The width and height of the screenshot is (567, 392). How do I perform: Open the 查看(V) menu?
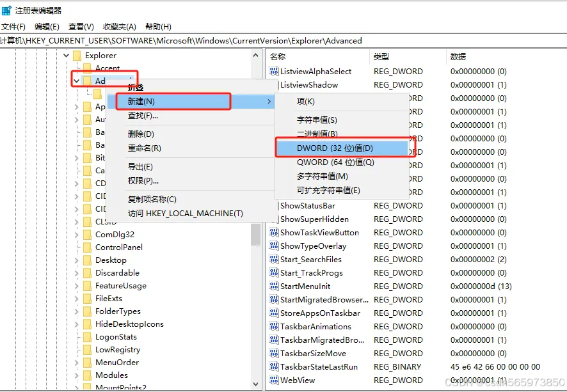pos(81,27)
